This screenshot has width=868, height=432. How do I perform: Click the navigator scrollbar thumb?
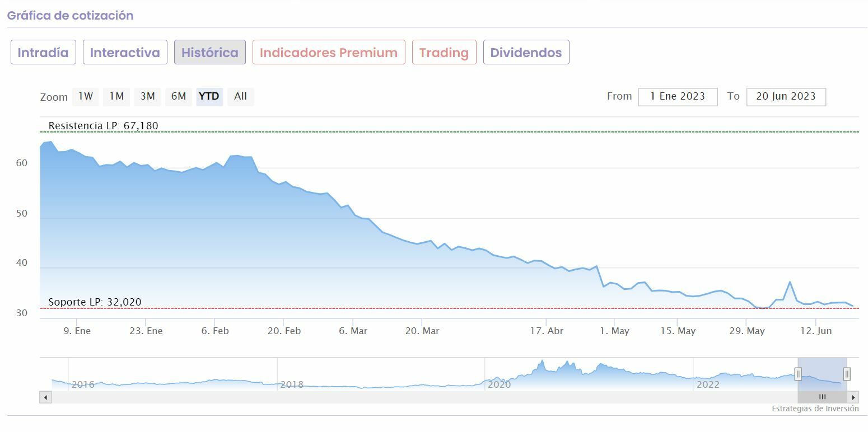coord(822,397)
